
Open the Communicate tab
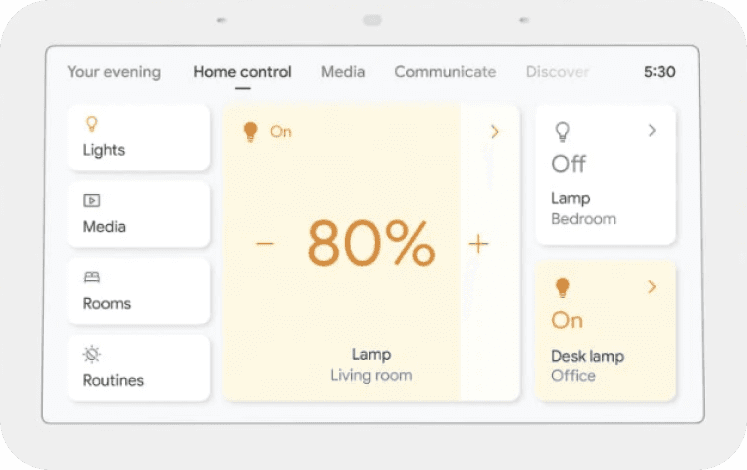pos(445,72)
